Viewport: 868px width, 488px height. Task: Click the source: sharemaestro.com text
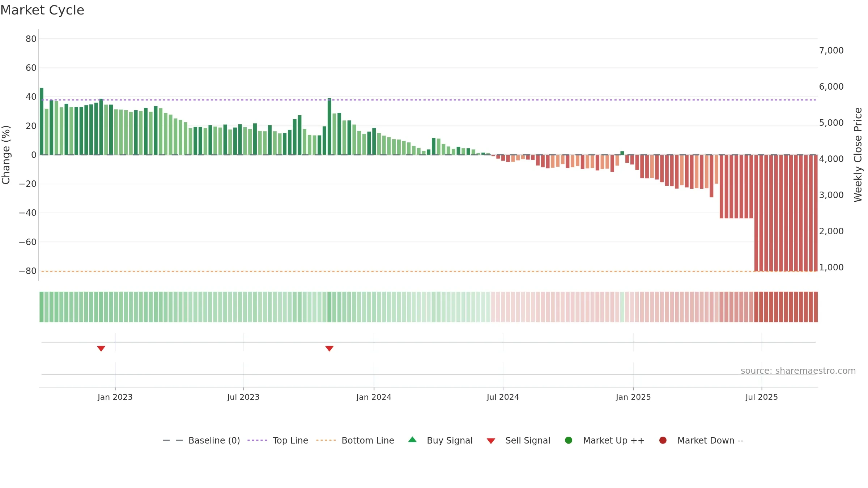(x=798, y=371)
